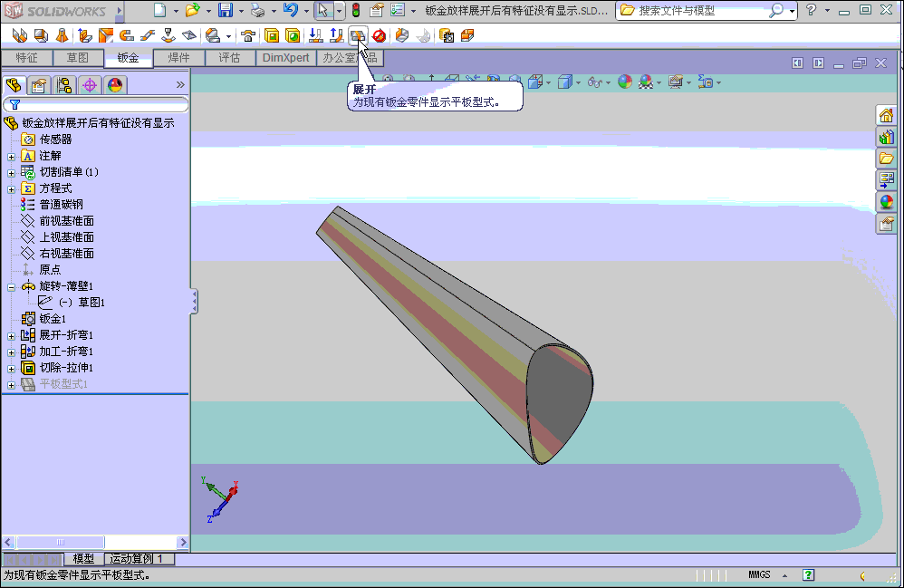Select the Hem tool

[x=126, y=35]
